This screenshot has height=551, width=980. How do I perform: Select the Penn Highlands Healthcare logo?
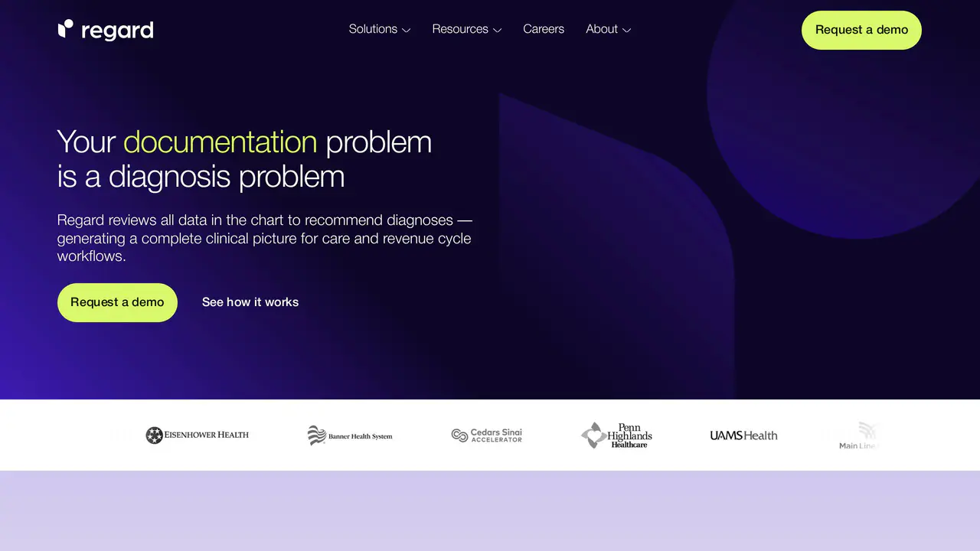[x=616, y=435]
